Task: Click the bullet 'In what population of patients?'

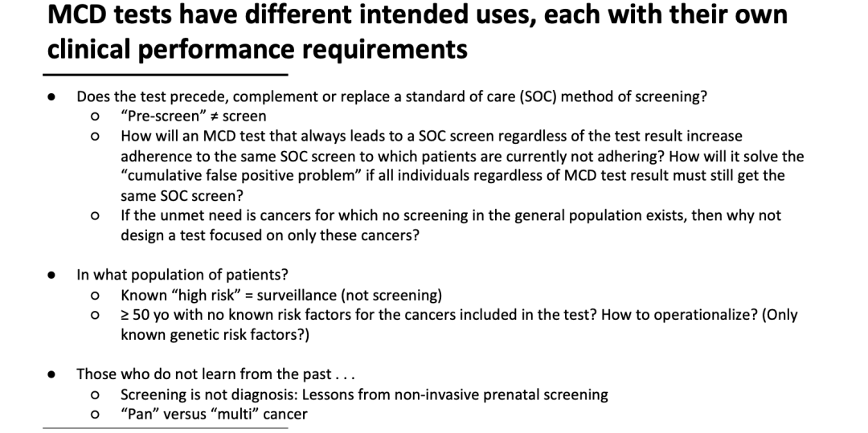Action: [182, 275]
